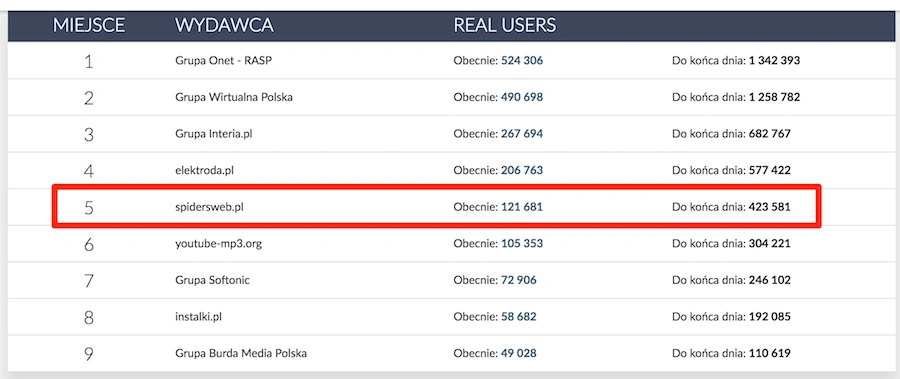This screenshot has width=900, height=379.
Task: Click the REAL USERS column header
Action: pos(505,25)
